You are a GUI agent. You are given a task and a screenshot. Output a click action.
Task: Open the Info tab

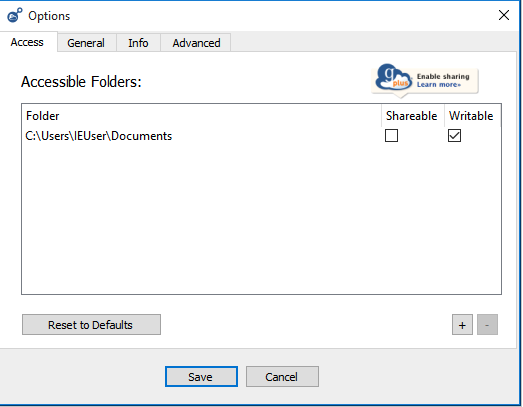click(138, 43)
